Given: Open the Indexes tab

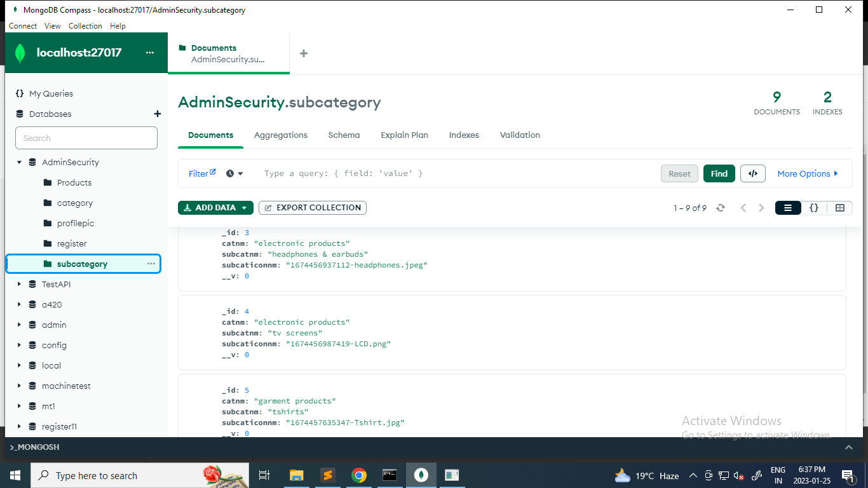Looking at the screenshot, I should [464, 135].
